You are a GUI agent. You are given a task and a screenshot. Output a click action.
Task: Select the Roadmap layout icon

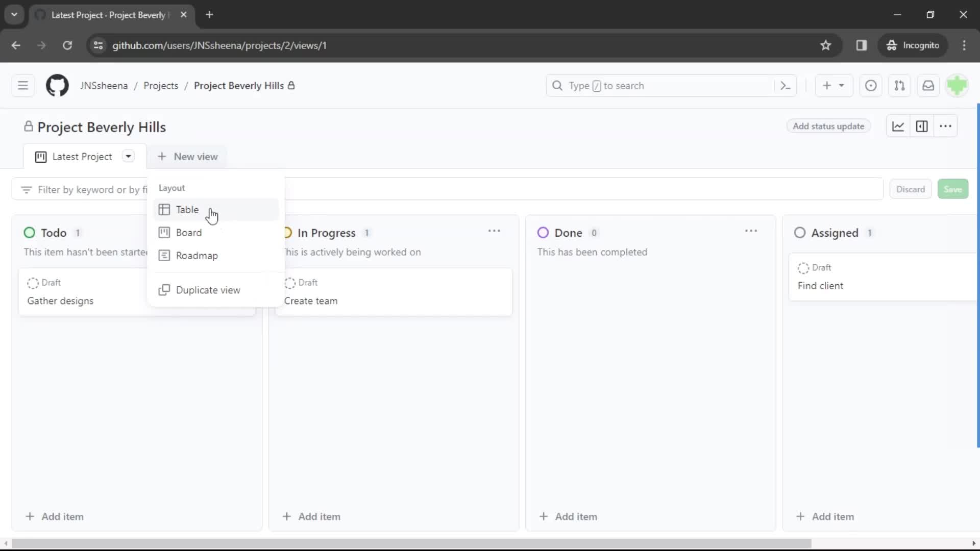pos(164,255)
